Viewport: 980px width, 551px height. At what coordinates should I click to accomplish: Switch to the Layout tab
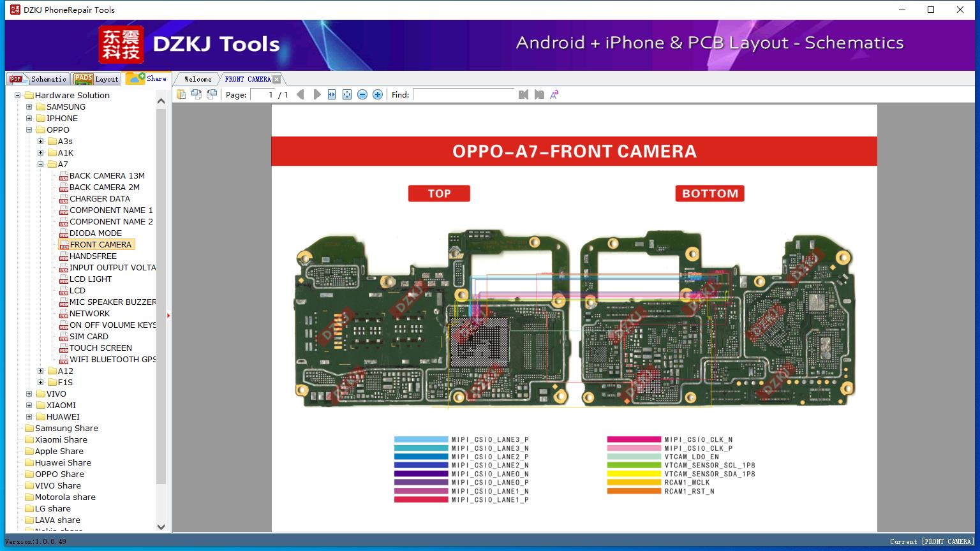pos(96,79)
